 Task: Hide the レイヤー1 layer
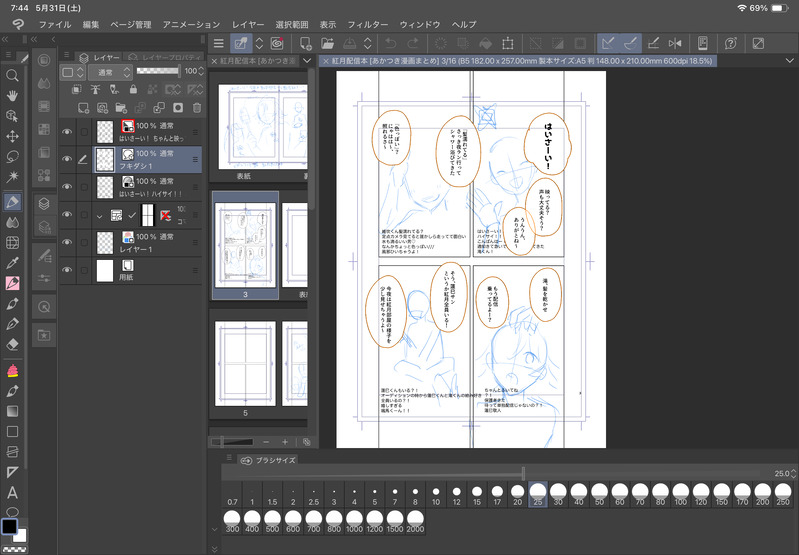[67, 241]
